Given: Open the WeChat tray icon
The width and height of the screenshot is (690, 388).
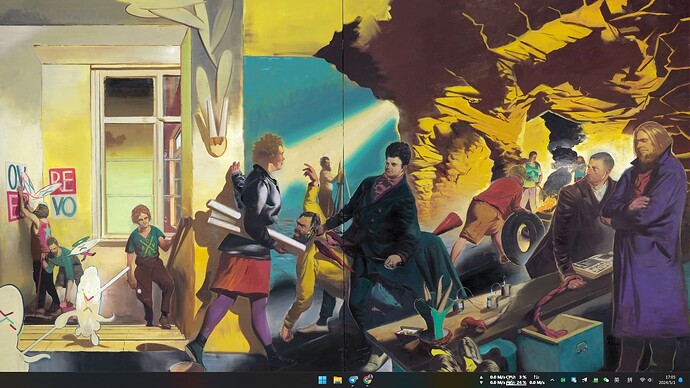Looking at the screenshot, I should [606, 380].
